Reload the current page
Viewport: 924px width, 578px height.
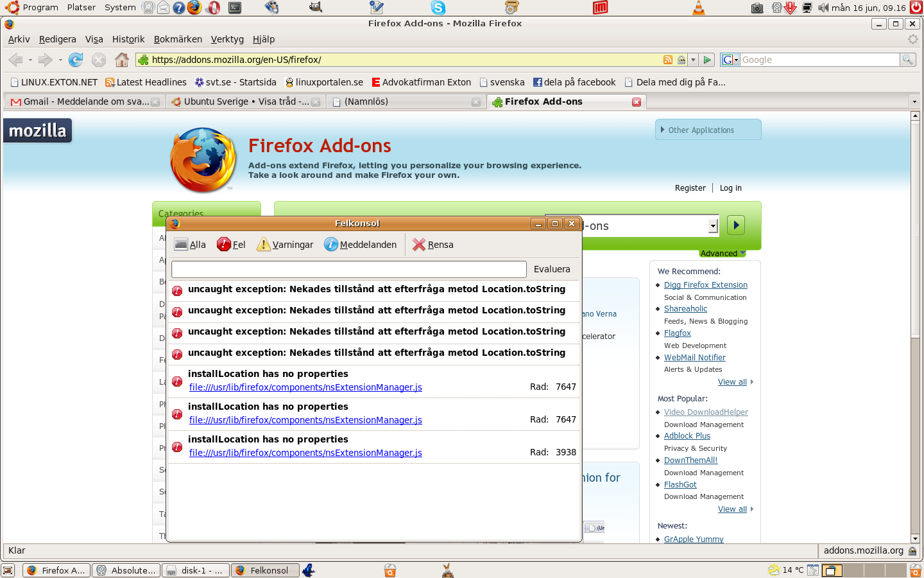[76, 60]
